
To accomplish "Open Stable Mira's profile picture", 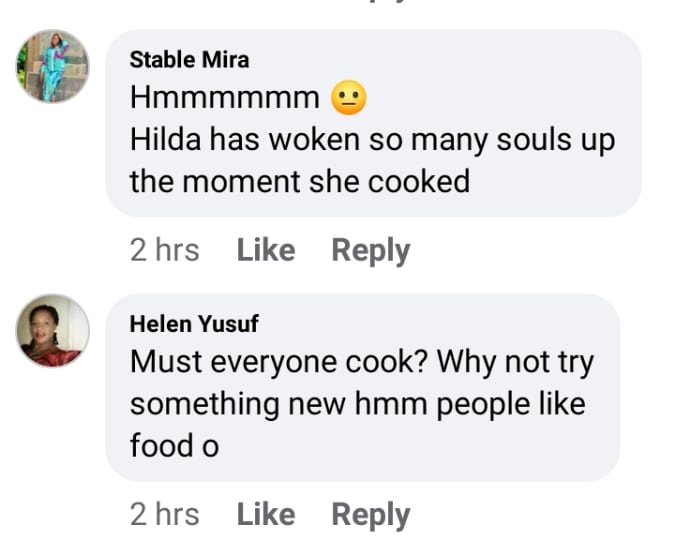I will tap(53, 66).
